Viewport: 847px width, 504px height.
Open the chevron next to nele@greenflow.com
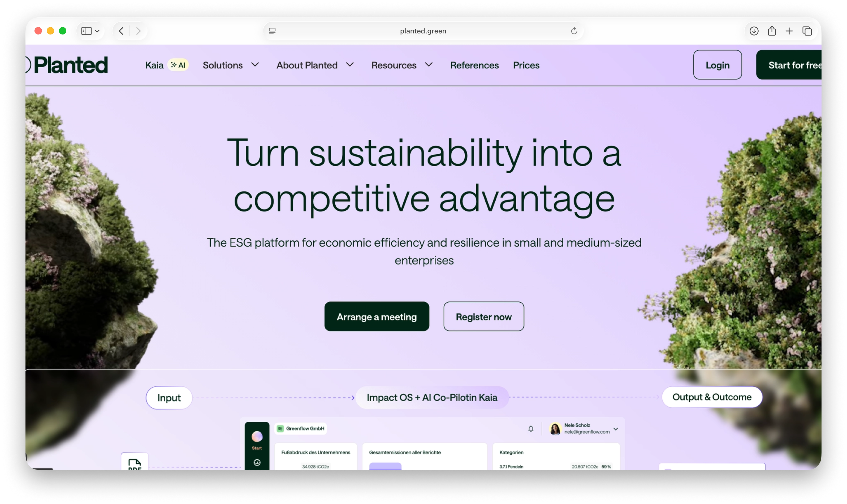(616, 429)
